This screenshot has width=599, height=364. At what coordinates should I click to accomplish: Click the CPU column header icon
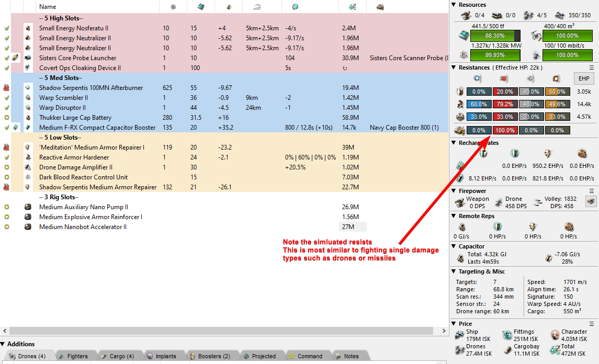pyautogui.click(x=201, y=7)
